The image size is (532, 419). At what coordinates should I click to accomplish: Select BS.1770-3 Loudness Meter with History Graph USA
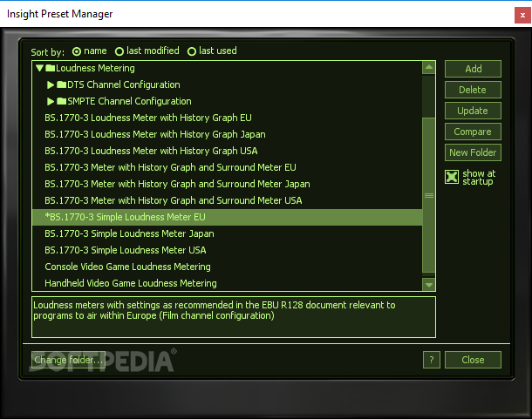coord(227,151)
